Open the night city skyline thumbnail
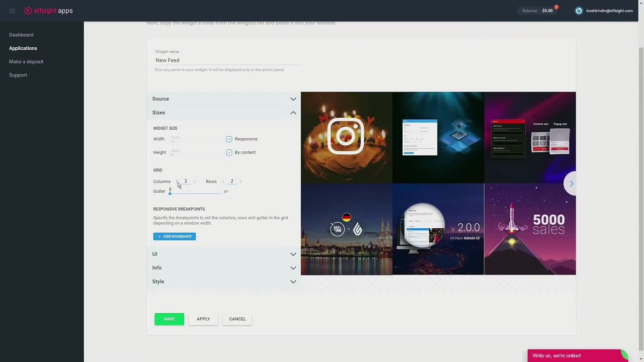 (347, 229)
